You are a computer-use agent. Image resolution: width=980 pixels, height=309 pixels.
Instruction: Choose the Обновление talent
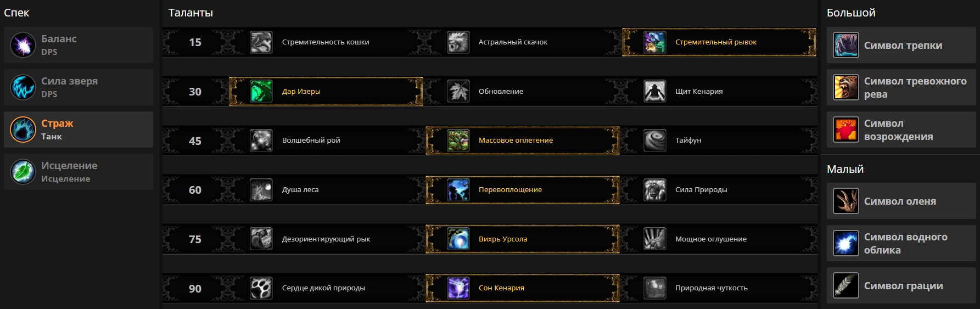tap(500, 92)
